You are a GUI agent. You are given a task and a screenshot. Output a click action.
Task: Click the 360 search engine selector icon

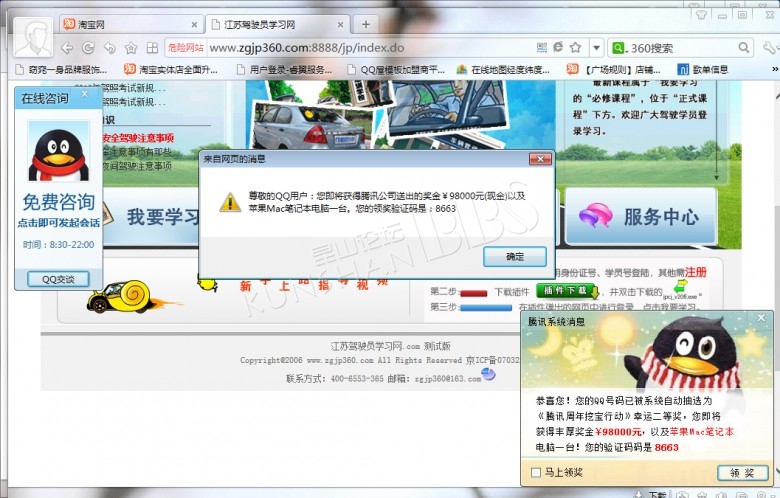point(619,48)
